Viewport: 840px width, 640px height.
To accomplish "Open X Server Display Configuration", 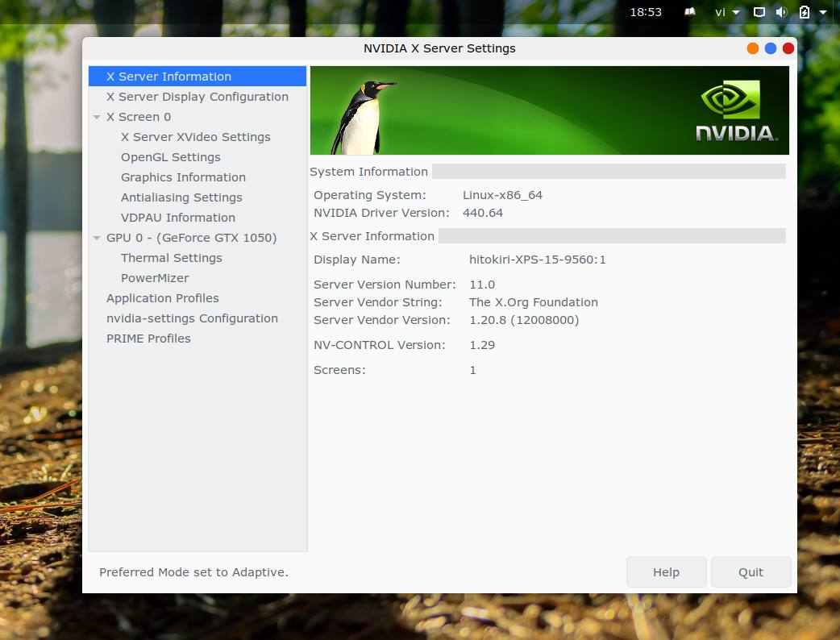I will 198,97.
